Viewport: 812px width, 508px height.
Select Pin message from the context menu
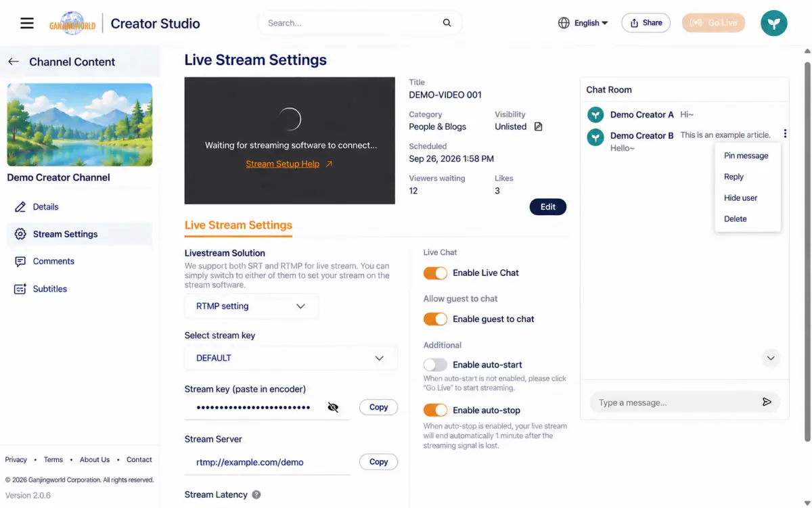[747, 156]
